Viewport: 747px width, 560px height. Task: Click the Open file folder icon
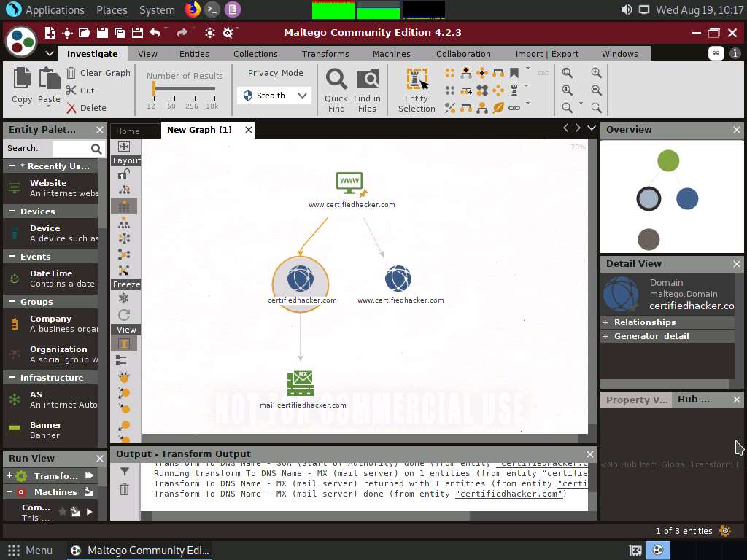click(85, 32)
